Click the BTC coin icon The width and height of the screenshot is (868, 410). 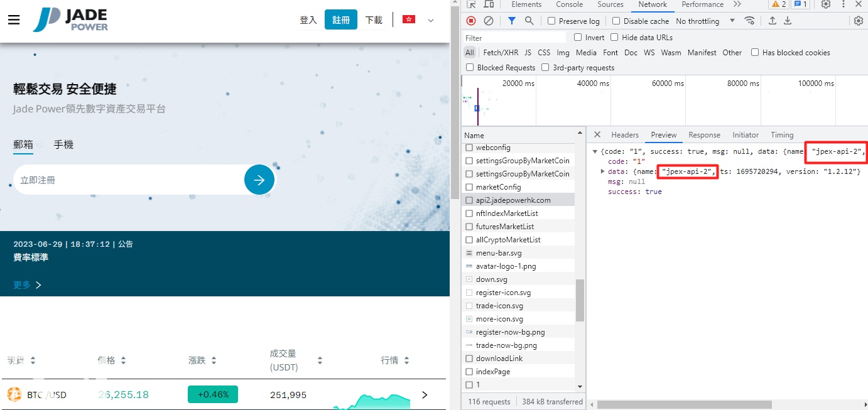[14, 395]
